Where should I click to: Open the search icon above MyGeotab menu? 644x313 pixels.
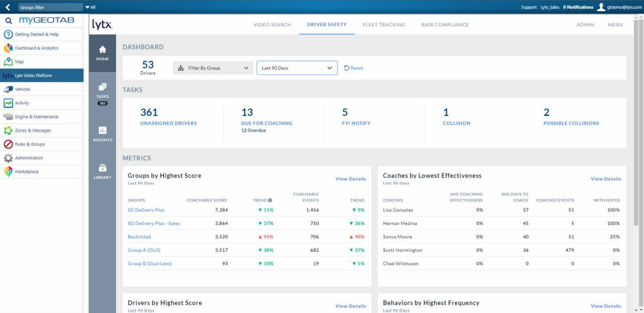coord(8,20)
